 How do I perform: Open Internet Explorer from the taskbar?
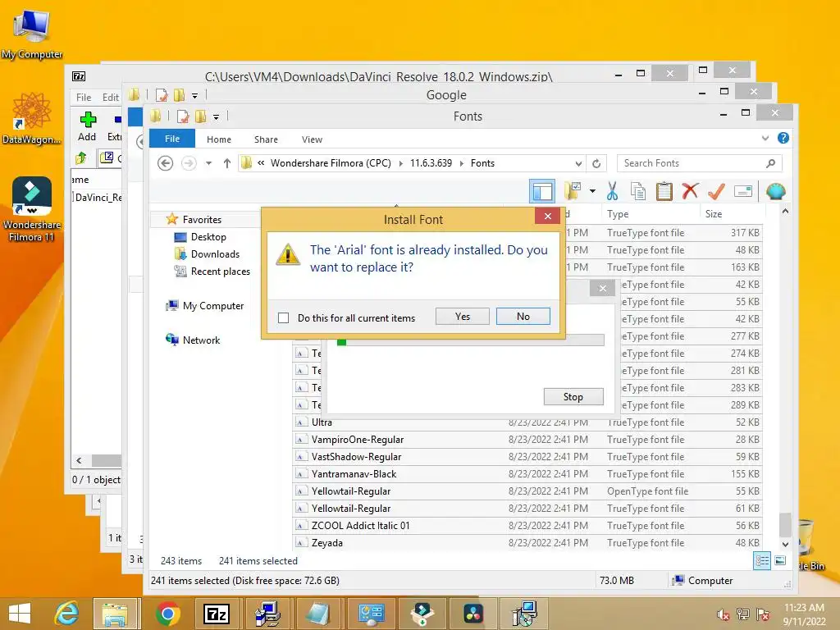coord(67,614)
